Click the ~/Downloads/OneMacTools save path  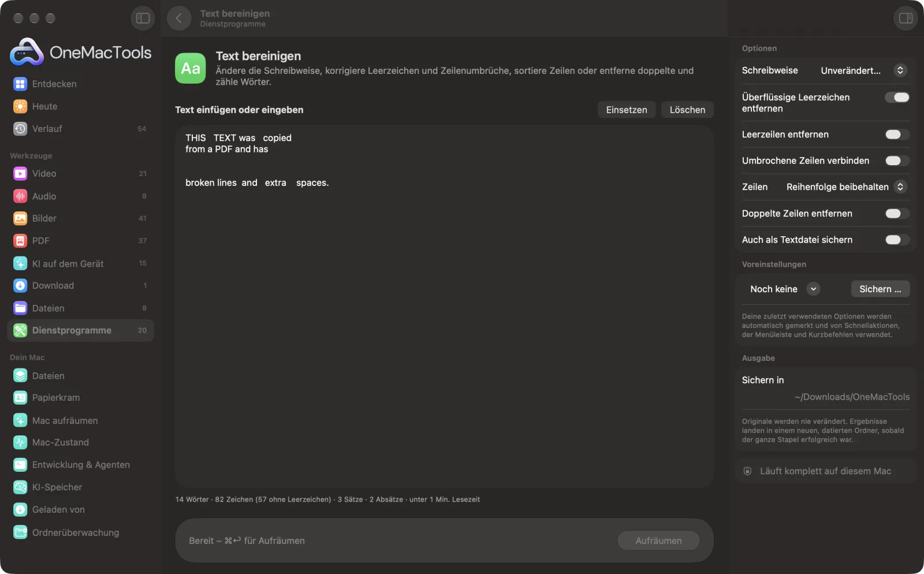852,397
